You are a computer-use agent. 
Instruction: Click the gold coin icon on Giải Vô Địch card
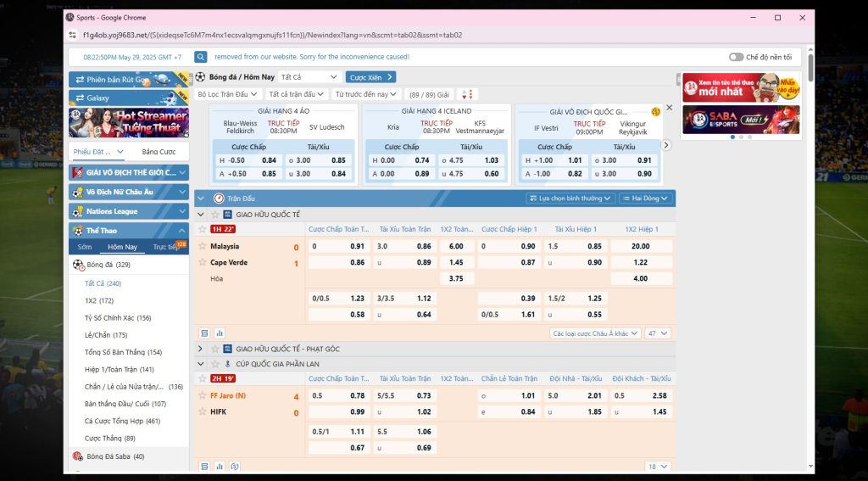point(655,111)
